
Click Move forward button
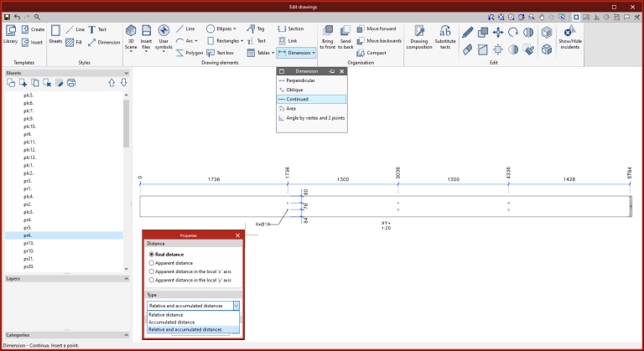click(377, 28)
